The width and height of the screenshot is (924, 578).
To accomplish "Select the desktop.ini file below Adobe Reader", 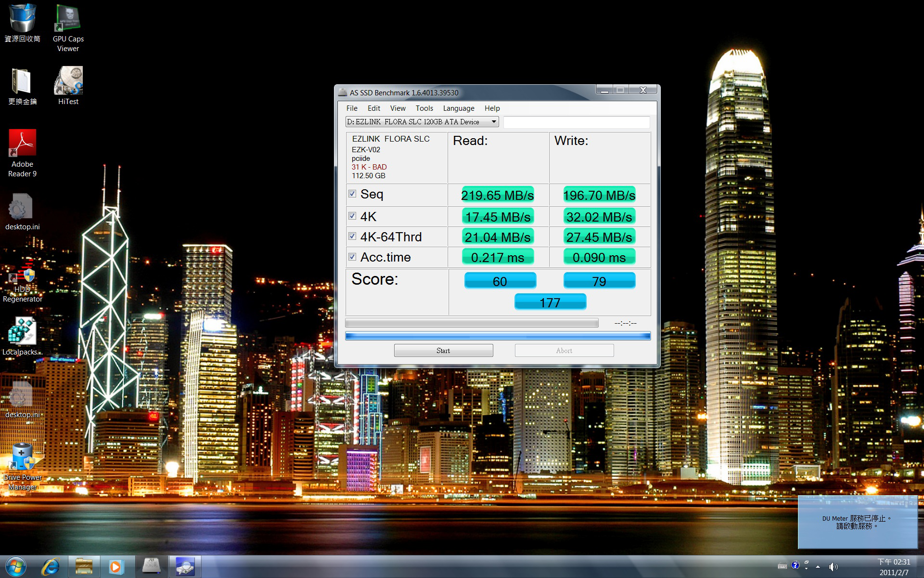I will (x=22, y=212).
